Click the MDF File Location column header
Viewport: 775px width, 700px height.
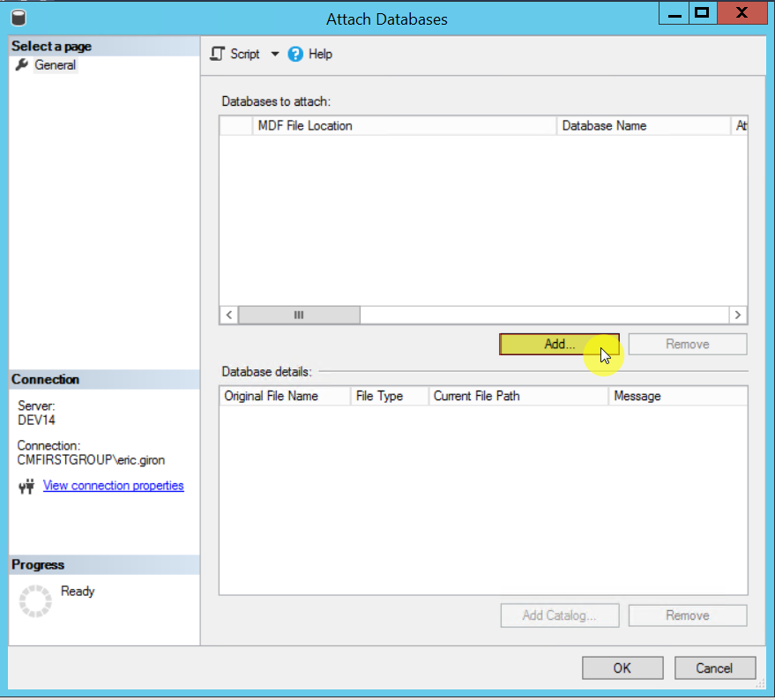tap(405, 125)
